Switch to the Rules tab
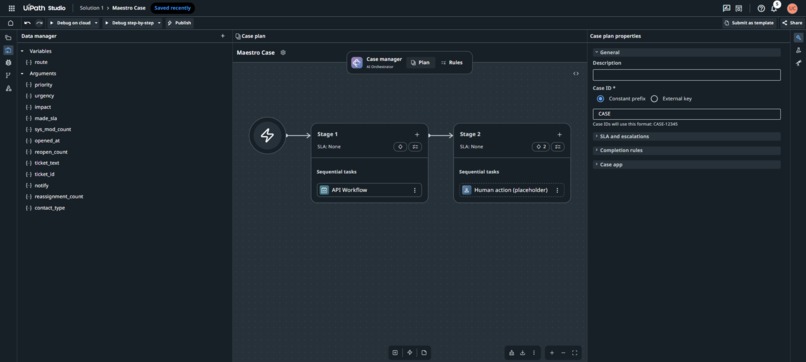 [451, 62]
